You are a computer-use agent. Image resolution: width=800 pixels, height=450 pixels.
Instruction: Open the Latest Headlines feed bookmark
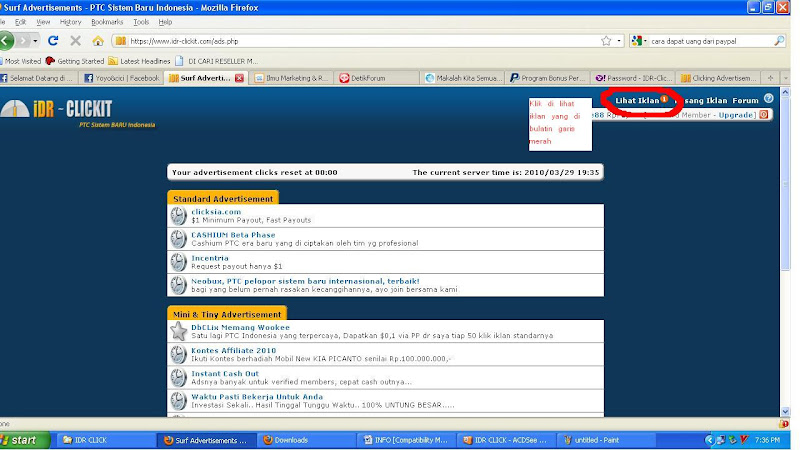click(x=139, y=61)
